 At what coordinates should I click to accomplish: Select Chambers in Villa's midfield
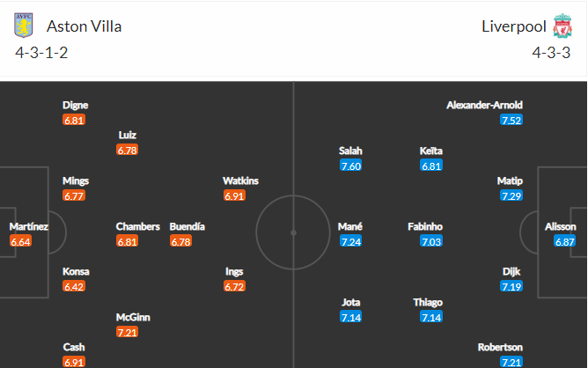pyautogui.click(x=137, y=226)
